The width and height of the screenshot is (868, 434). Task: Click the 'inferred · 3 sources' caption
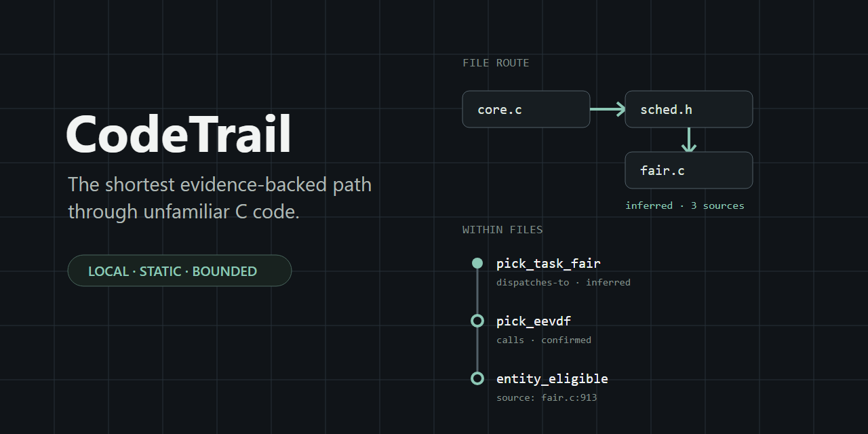(x=685, y=205)
